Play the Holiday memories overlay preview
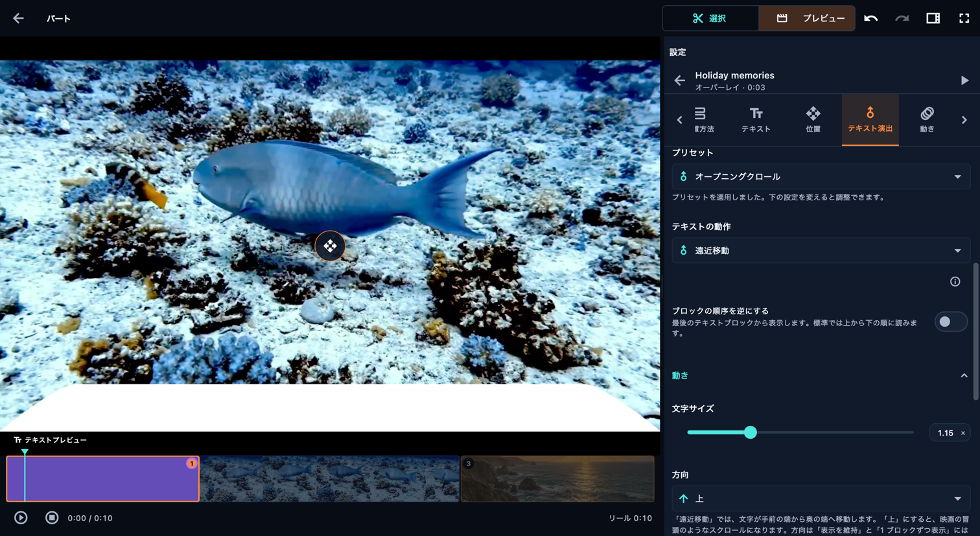The image size is (980, 536). pyautogui.click(x=964, y=80)
